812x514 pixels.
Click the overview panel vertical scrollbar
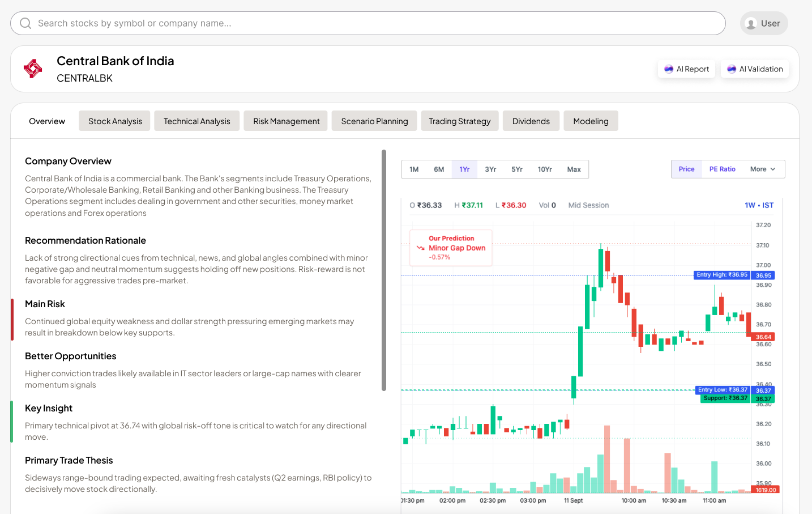tap(384, 270)
